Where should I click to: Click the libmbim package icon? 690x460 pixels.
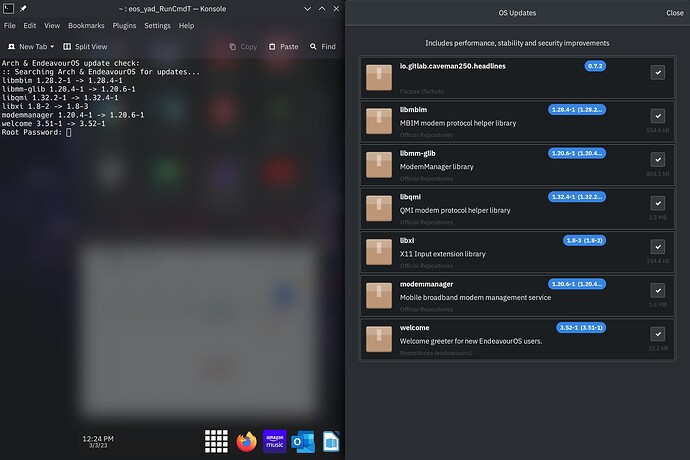pos(379,120)
